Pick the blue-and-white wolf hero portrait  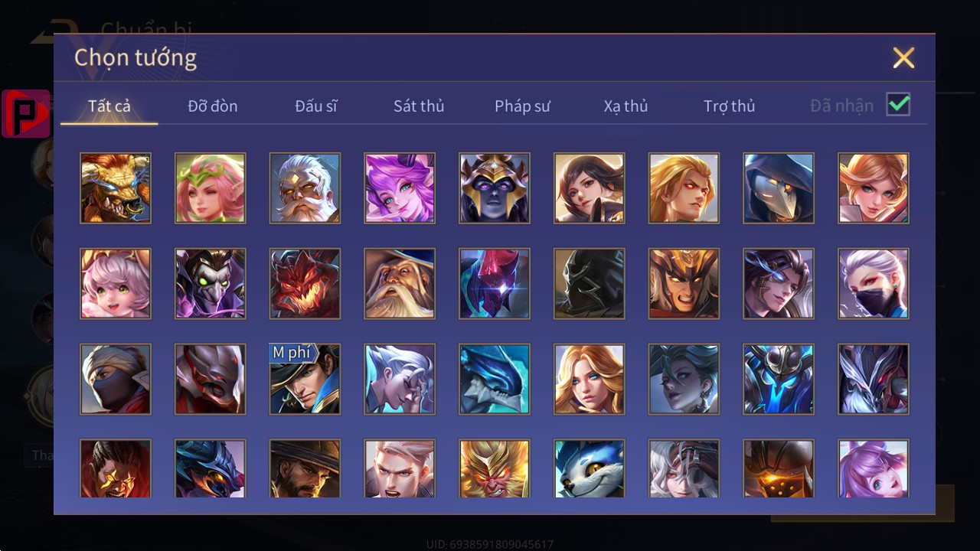tap(590, 468)
